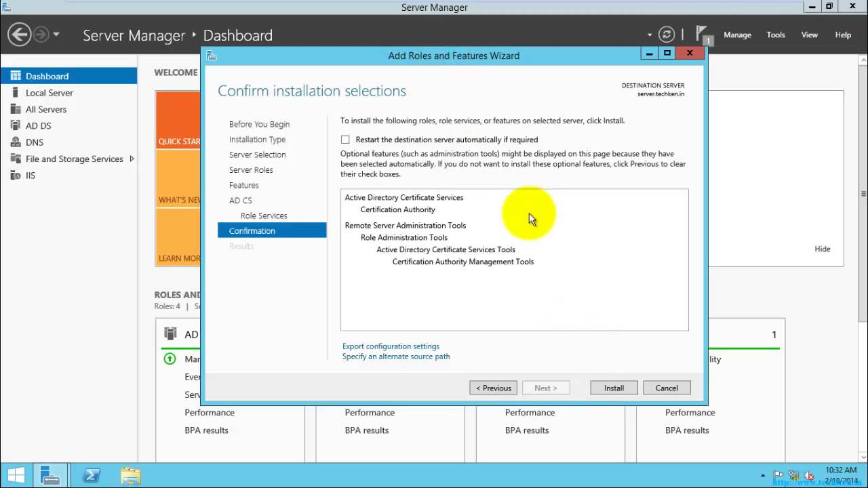
Task: Click the Cancel button in wizard
Action: coord(667,388)
